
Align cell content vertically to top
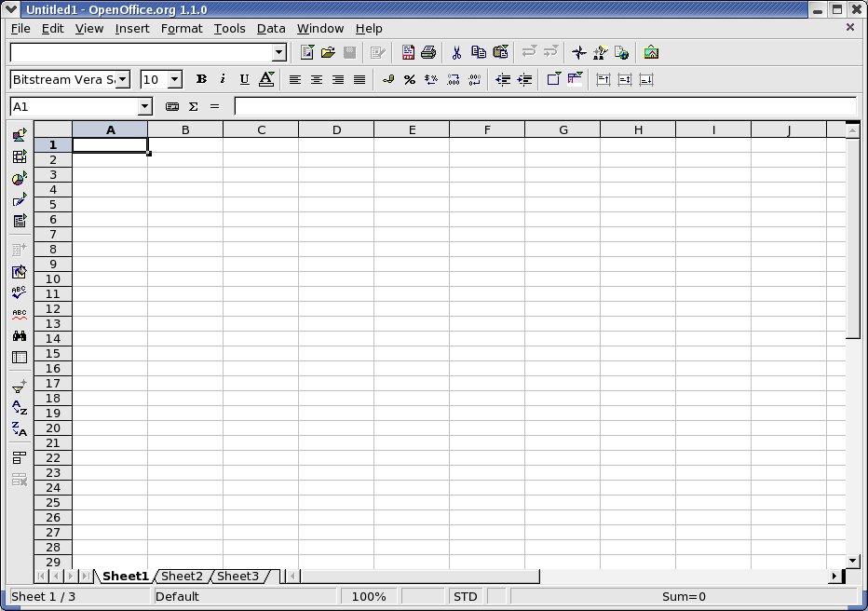603,79
